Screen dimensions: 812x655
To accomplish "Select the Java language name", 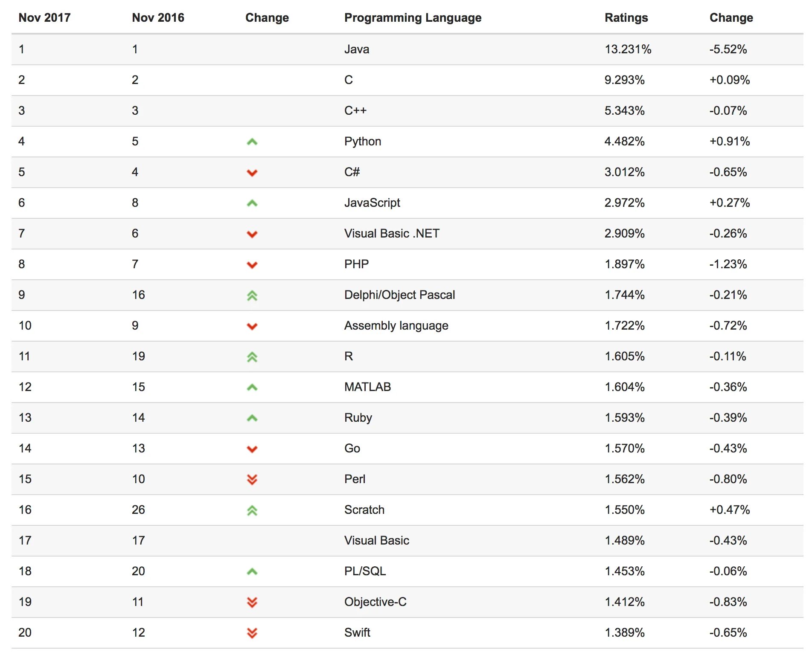I will point(357,49).
